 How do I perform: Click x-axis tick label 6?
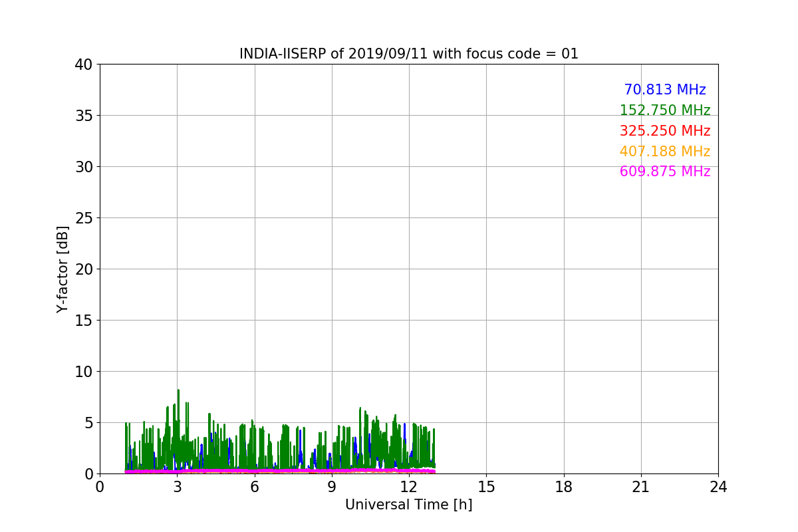pyautogui.click(x=254, y=487)
